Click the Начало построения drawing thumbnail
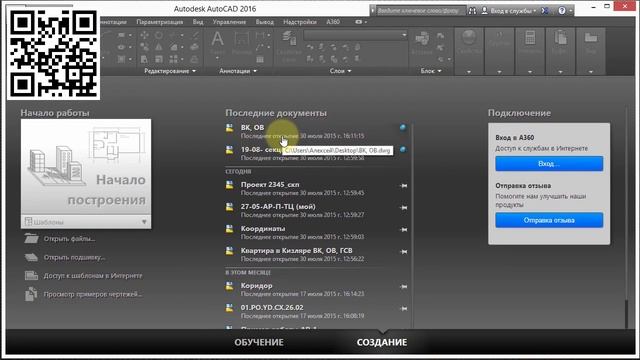The height and width of the screenshot is (360, 640). click(x=86, y=167)
